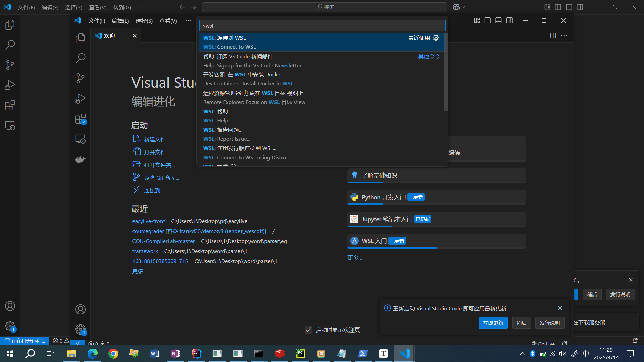Show hidden system tray icons chevron
This screenshot has height=362, width=644.
click(x=523, y=354)
